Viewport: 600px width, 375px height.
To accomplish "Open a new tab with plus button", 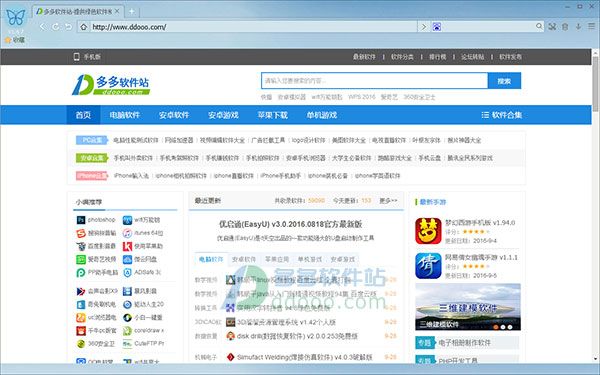I will (x=132, y=11).
